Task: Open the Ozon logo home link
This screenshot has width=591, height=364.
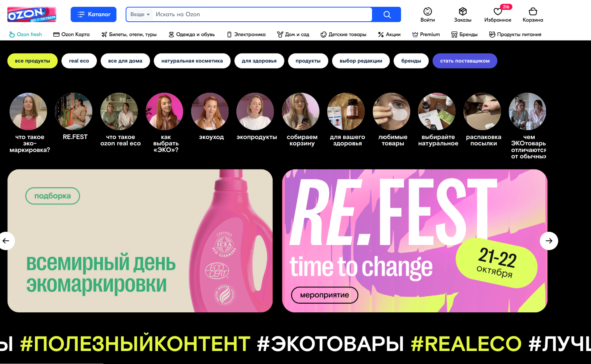Action: click(x=32, y=14)
